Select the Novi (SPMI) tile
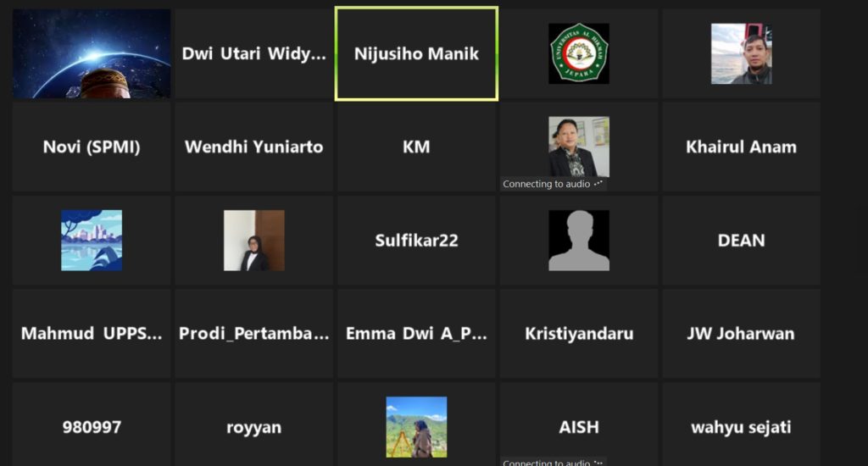Viewport: 868px width, 466px height. [x=92, y=147]
